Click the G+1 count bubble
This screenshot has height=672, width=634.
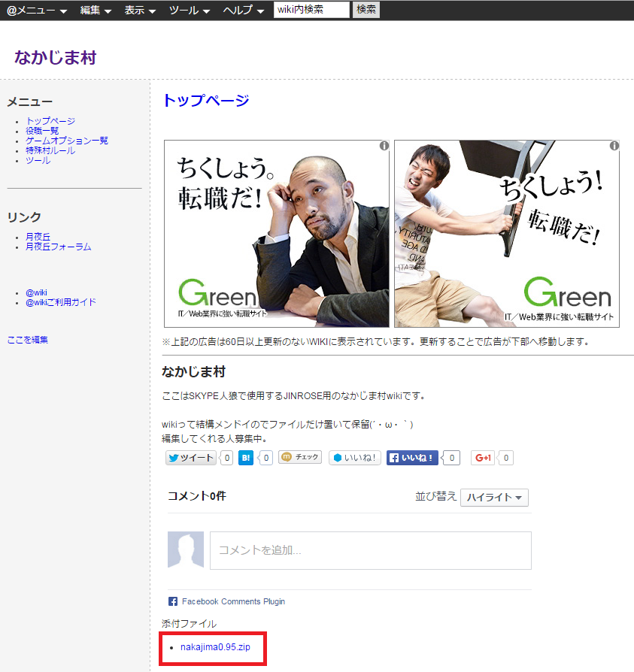point(506,458)
